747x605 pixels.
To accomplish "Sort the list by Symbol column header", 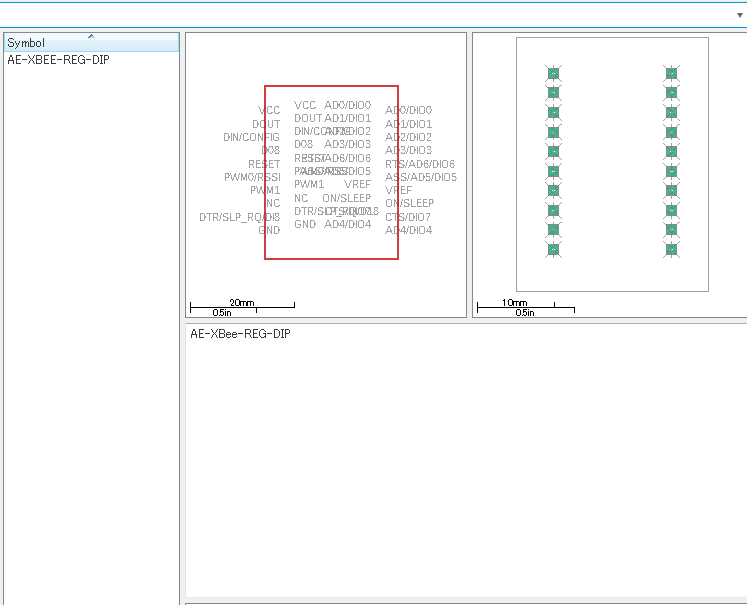I will pyautogui.click(x=91, y=42).
